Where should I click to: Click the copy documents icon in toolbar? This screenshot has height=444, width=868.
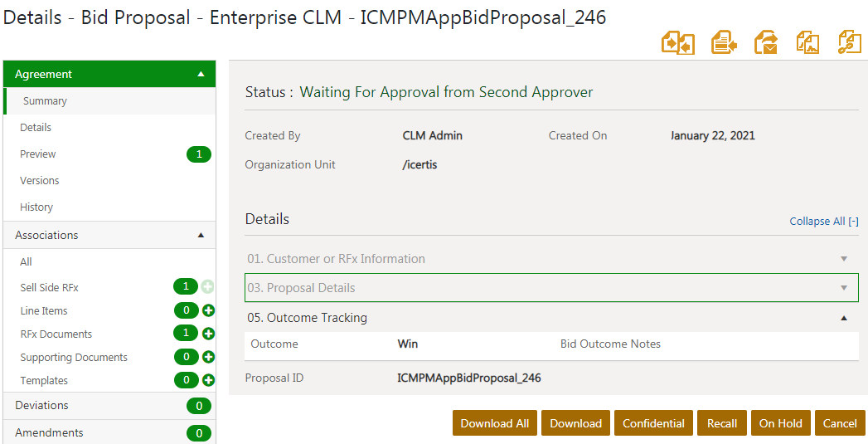(x=807, y=42)
